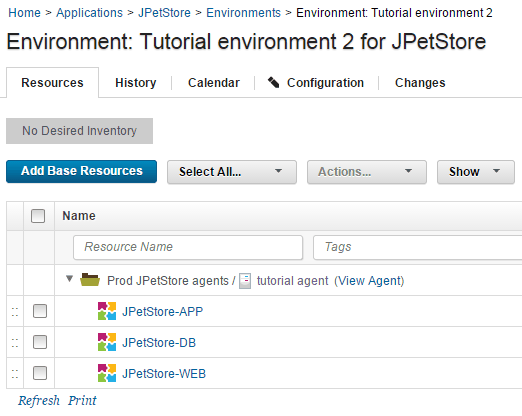Open the JPetStore-DB resource link
This screenshot has height=416, width=522.
click(x=159, y=342)
